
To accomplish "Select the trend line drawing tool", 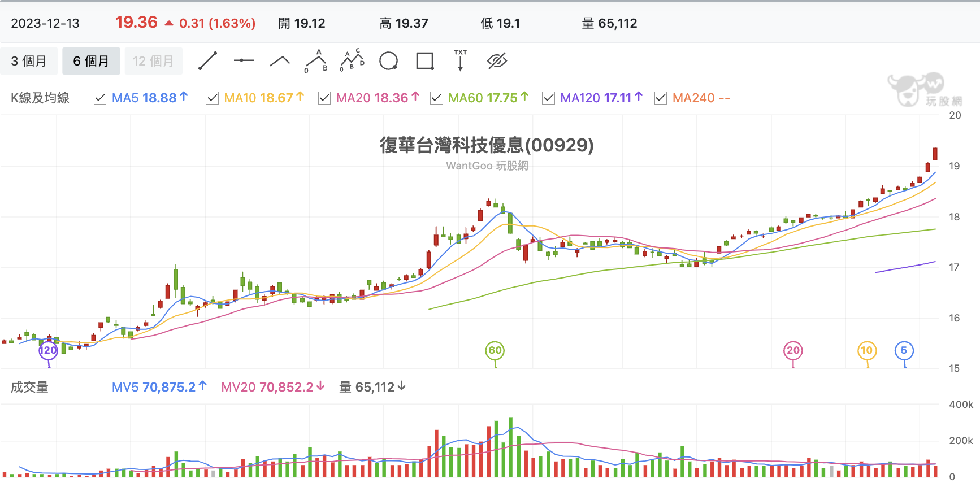I will (x=208, y=61).
